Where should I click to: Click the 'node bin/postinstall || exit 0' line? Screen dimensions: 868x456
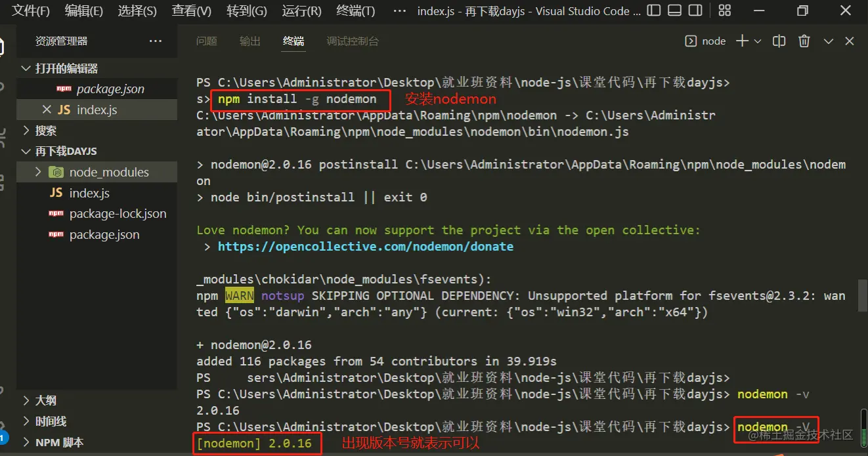(x=312, y=197)
